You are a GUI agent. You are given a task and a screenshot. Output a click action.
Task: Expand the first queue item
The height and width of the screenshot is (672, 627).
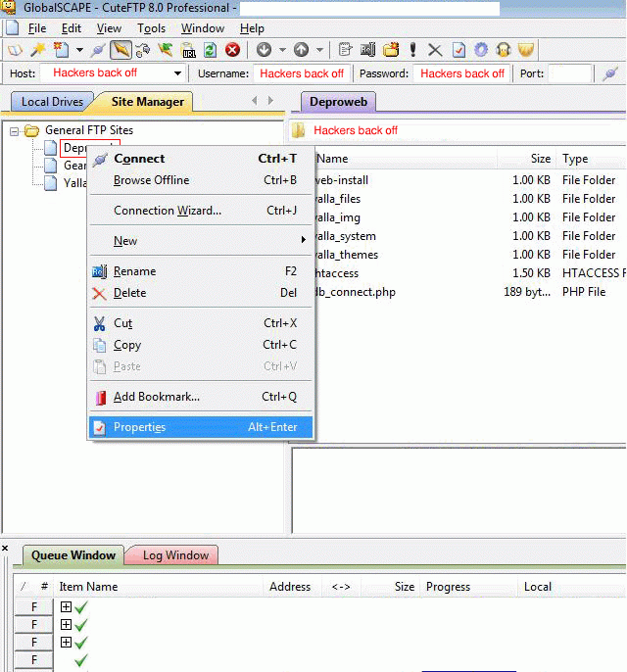pyautogui.click(x=66, y=607)
